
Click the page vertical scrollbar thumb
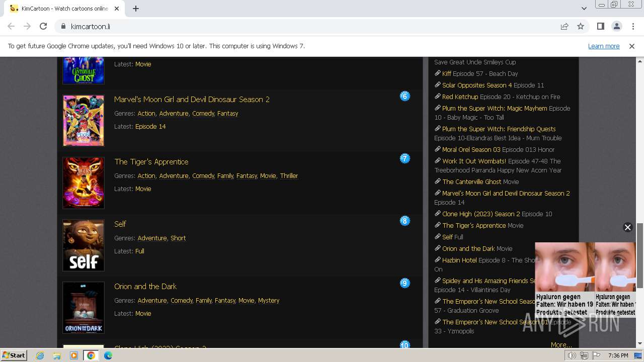640,256
